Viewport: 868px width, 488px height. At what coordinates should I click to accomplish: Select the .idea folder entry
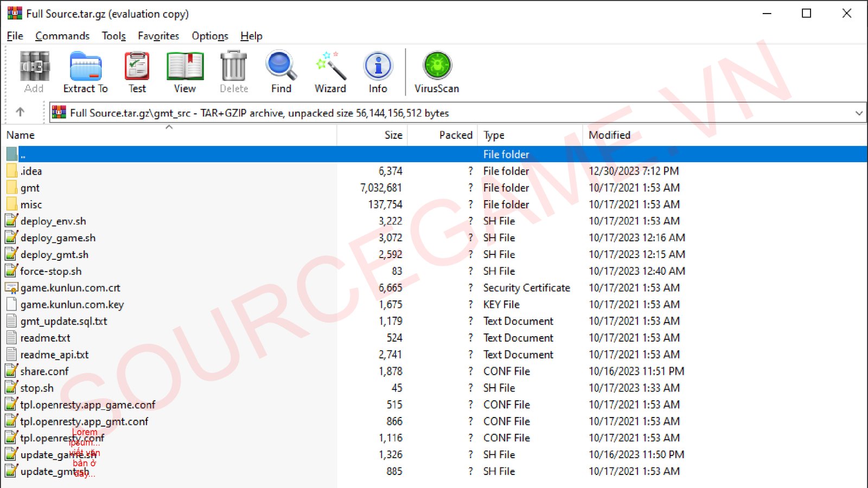31,171
